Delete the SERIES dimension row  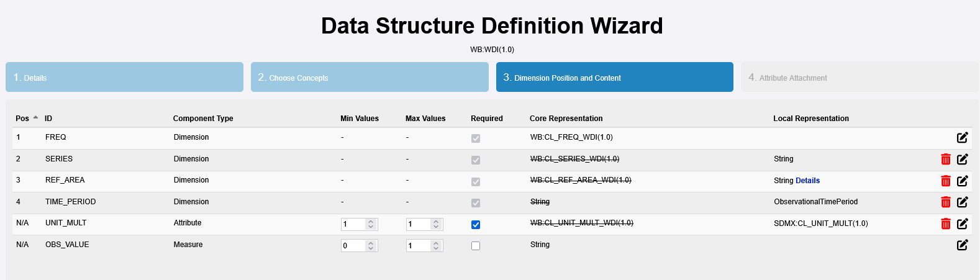tap(945, 160)
